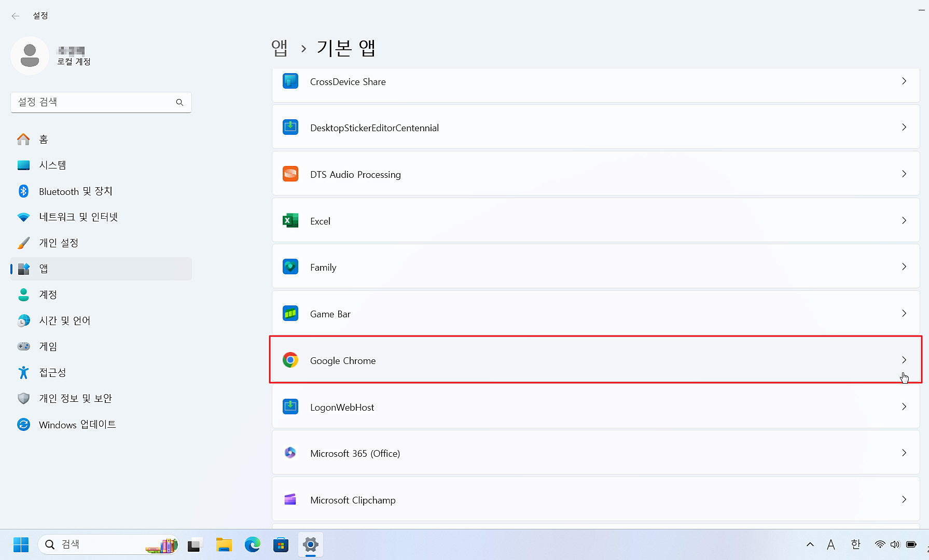929x560 pixels.
Task: Click the Google Chrome label text
Action: (x=343, y=360)
